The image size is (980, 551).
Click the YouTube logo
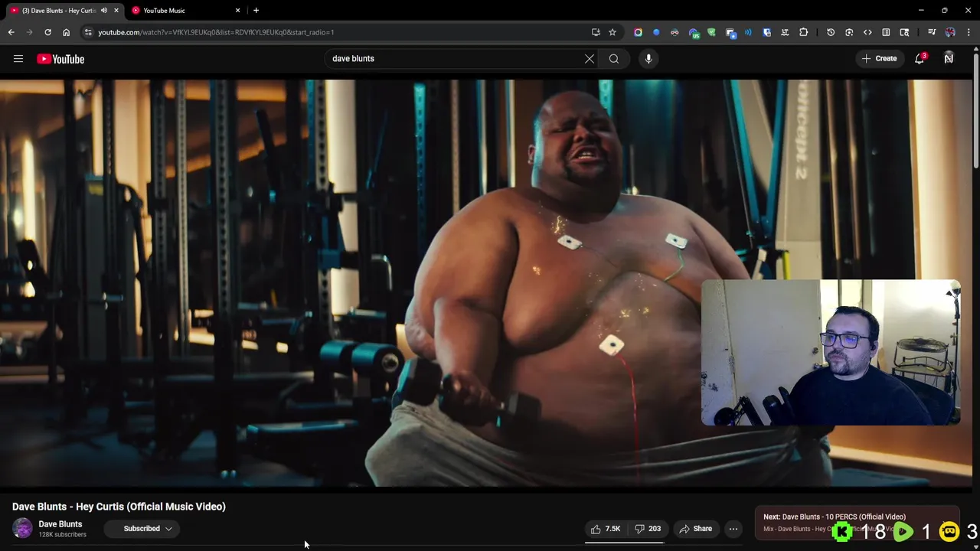[x=60, y=59]
